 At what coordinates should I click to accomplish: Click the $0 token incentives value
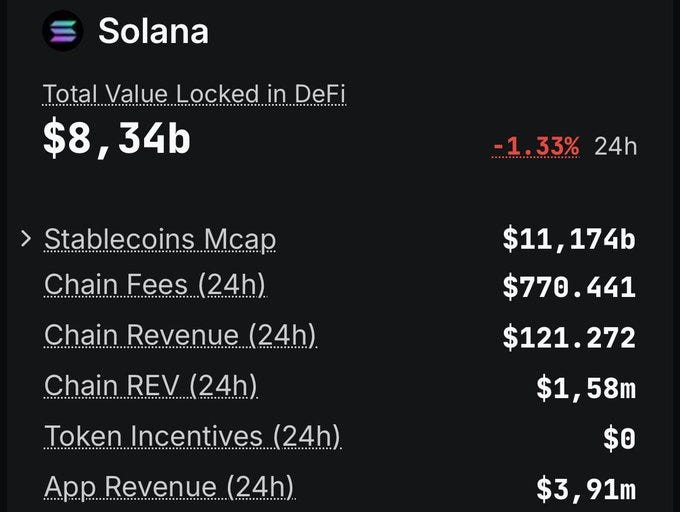[619, 438]
